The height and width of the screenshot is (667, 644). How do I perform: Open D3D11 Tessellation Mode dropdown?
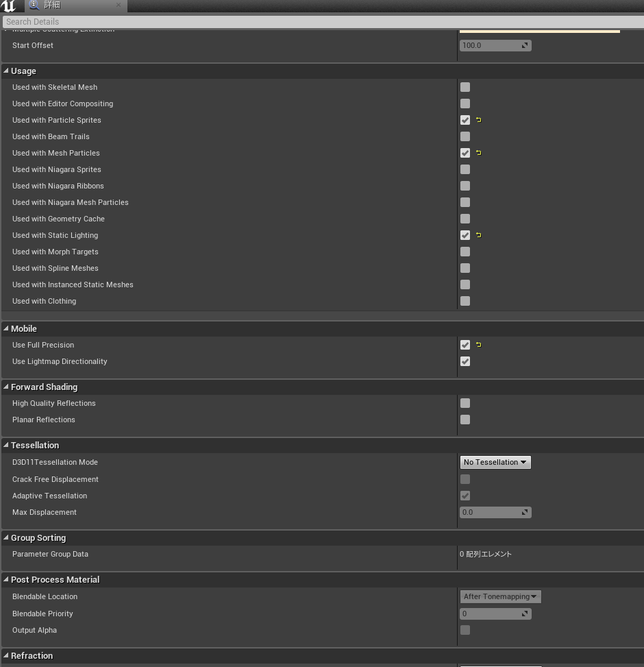pyautogui.click(x=495, y=462)
